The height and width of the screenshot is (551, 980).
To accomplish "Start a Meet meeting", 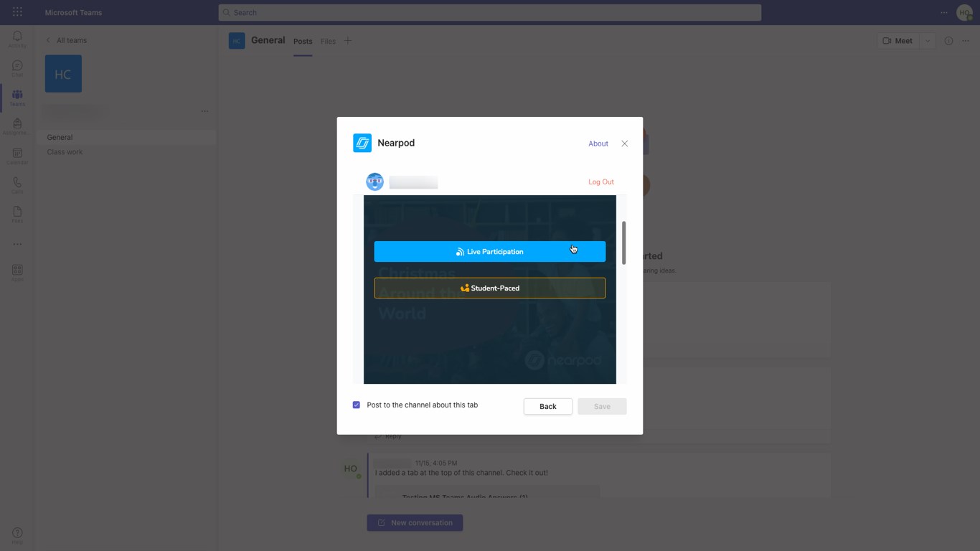I will click(x=897, y=41).
